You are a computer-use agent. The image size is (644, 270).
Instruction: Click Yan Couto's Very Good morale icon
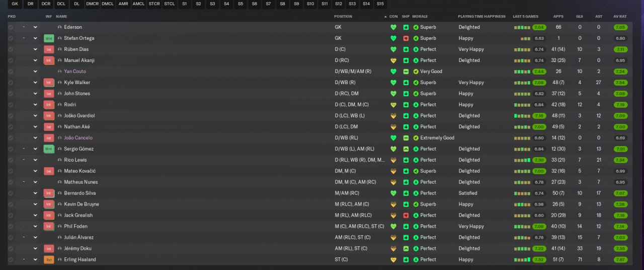(x=416, y=72)
